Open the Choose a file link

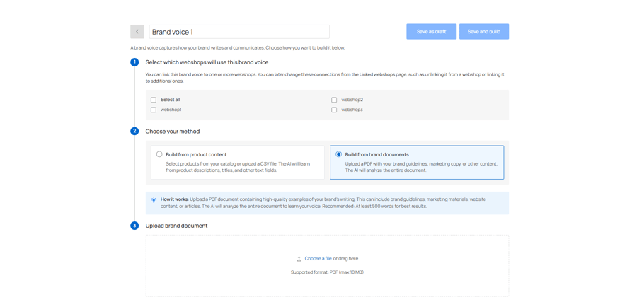click(x=318, y=259)
